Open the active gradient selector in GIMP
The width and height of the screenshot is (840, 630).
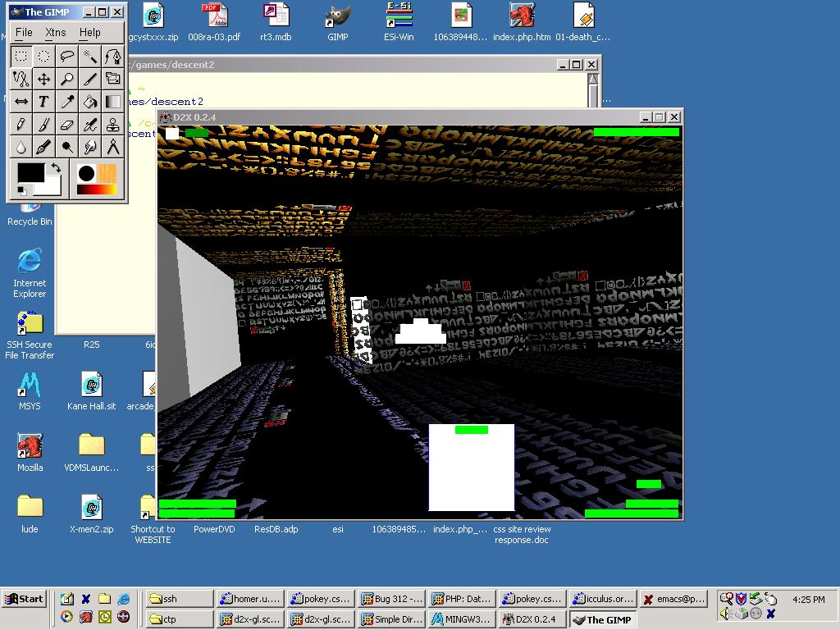pyautogui.click(x=97, y=189)
